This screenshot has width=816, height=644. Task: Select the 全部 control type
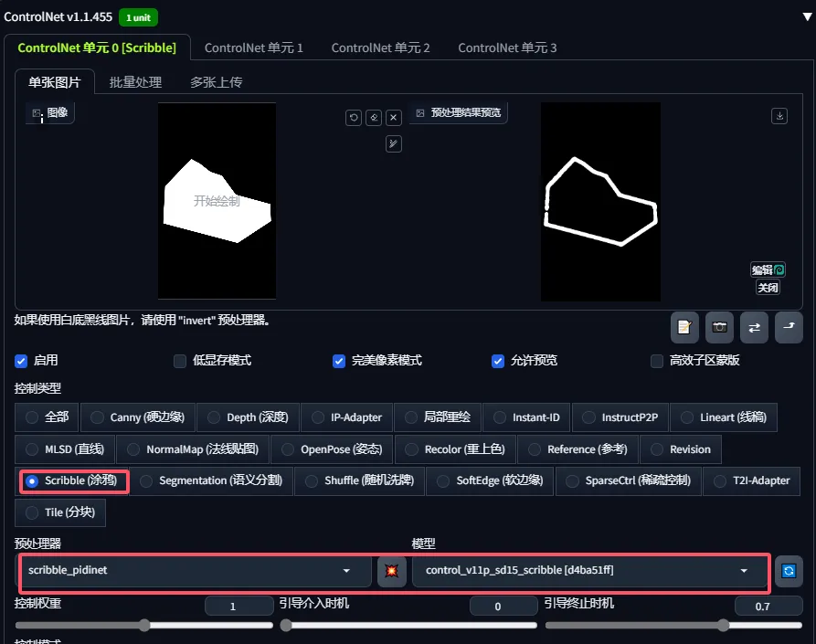click(47, 417)
